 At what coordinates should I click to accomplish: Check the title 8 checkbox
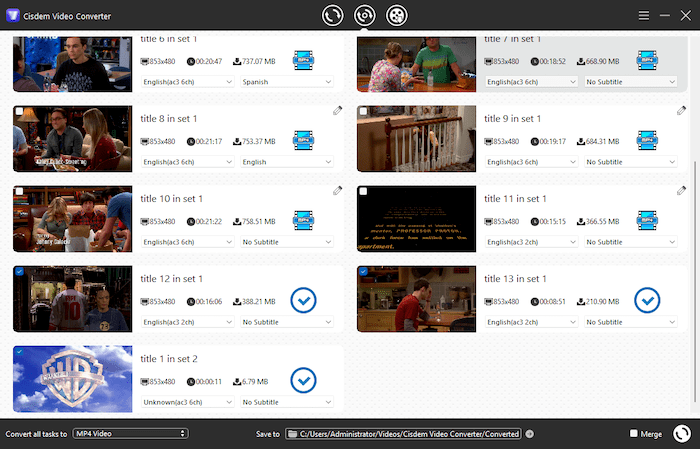(19, 111)
